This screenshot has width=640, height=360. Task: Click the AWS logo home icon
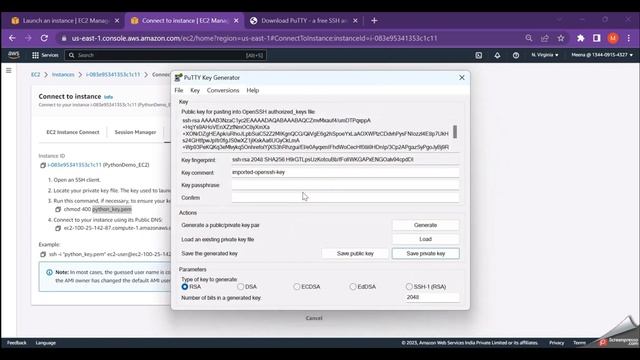pos(14,55)
